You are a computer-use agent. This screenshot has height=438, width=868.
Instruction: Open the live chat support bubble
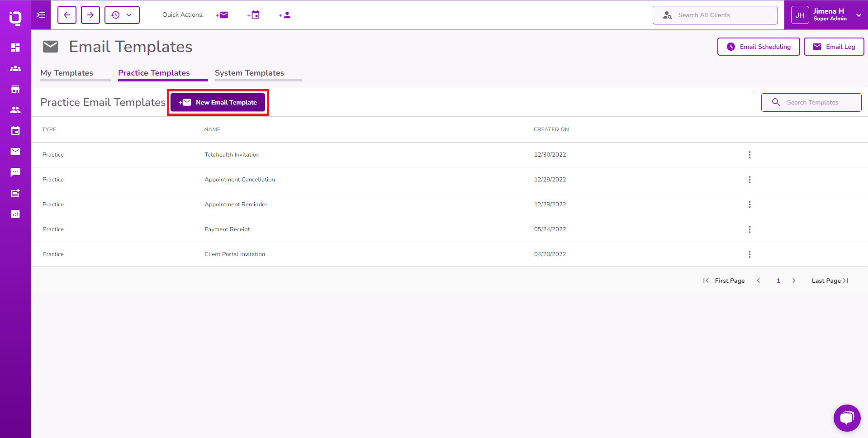(x=847, y=418)
